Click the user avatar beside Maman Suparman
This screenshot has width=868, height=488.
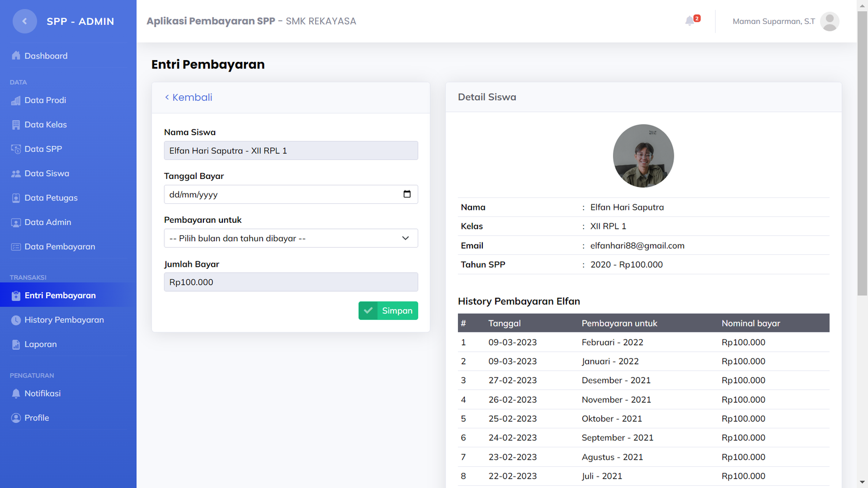tap(829, 22)
